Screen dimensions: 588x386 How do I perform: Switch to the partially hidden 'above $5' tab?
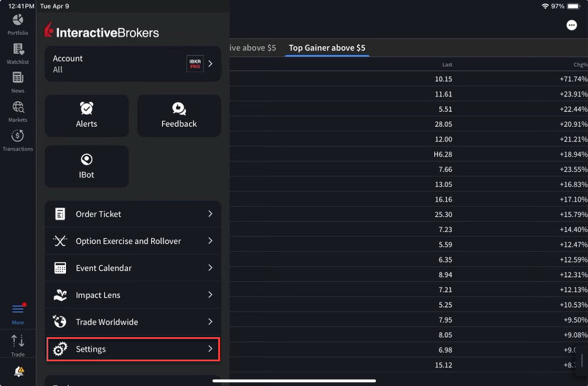(x=253, y=48)
